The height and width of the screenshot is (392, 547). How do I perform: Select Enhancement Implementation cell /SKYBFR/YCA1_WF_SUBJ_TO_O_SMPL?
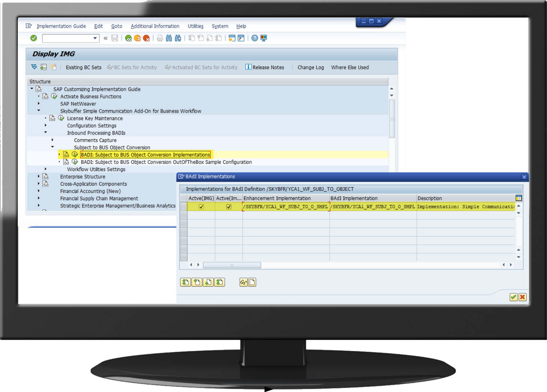click(286, 207)
